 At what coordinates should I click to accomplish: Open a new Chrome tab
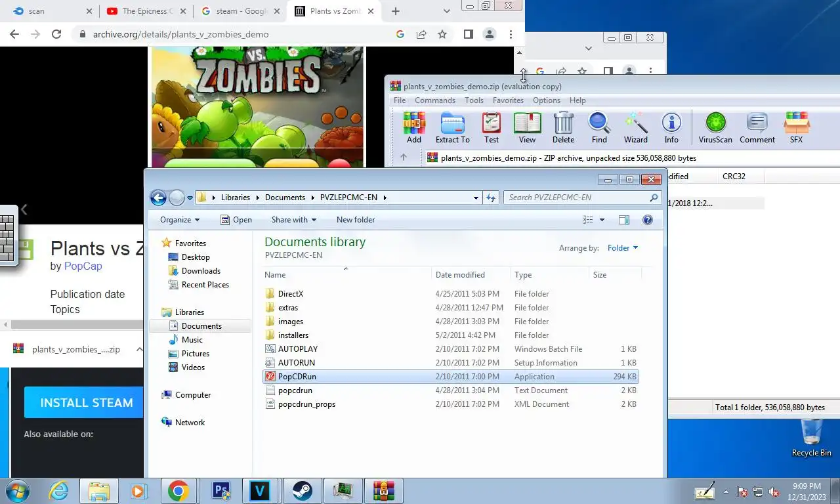tap(395, 11)
